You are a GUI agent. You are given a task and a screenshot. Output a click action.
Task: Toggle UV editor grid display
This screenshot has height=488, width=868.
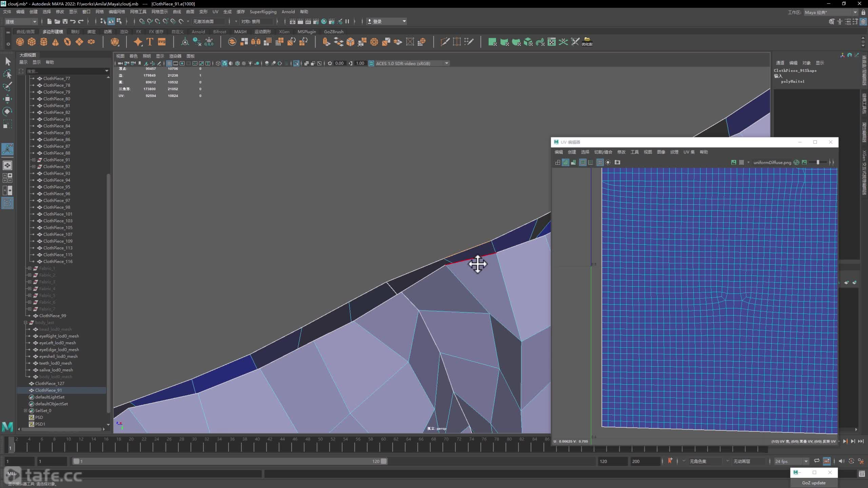[600, 162]
